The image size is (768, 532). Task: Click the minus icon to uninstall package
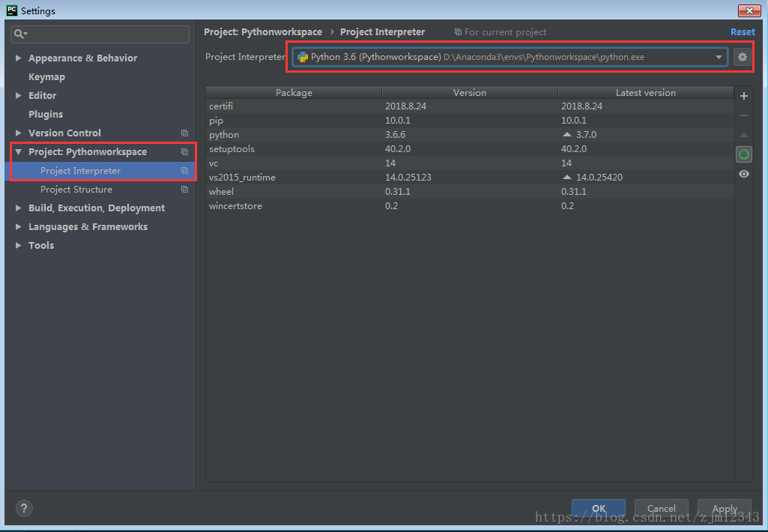(743, 115)
